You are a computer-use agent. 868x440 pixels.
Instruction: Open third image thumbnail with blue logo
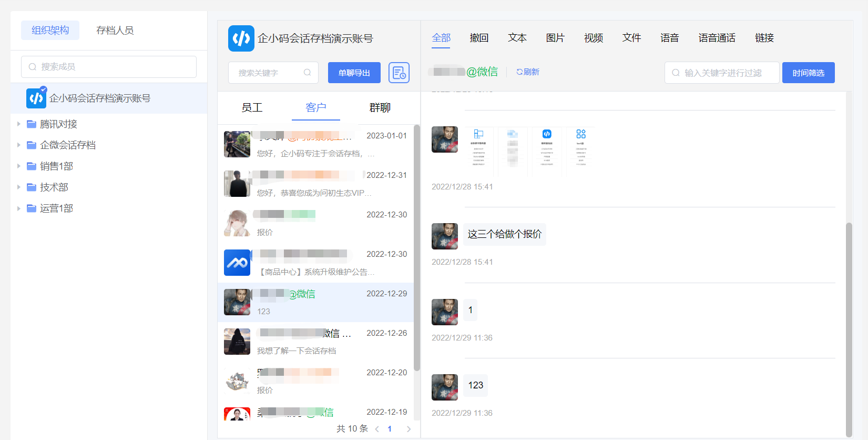pyautogui.click(x=547, y=151)
